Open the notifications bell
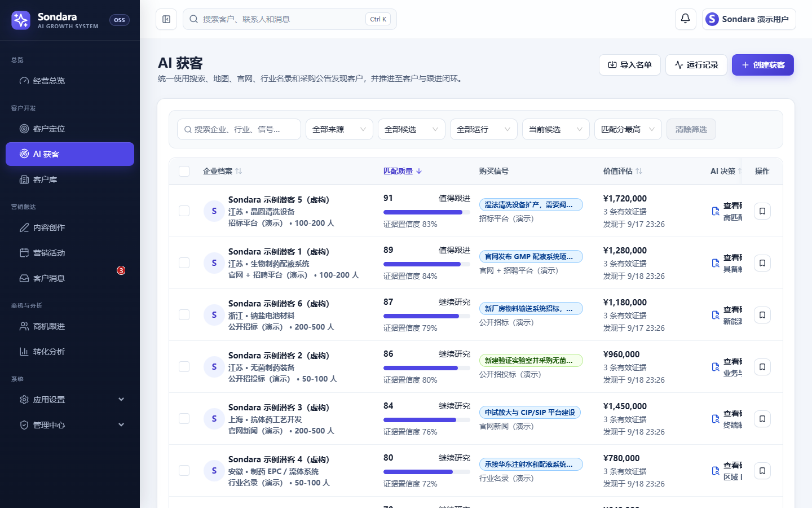Image resolution: width=812 pixels, height=508 pixels. 685,19
